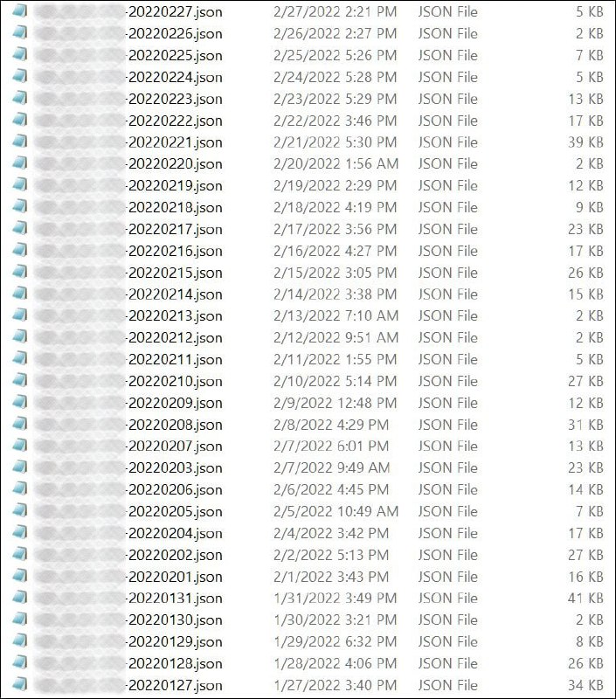The width and height of the screenshot is (616, 699).
Task: Click the 41 KB size entry
Action: click(x=585, y=598)
